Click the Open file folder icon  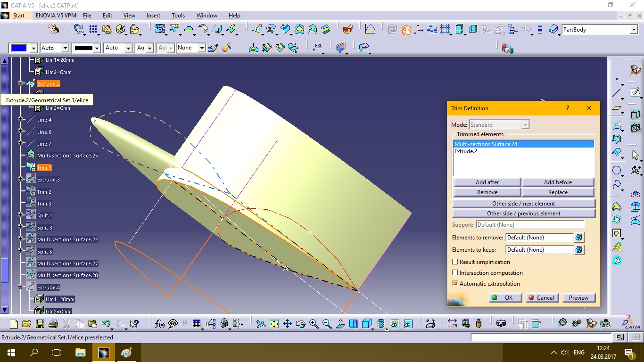click(26, 324)
